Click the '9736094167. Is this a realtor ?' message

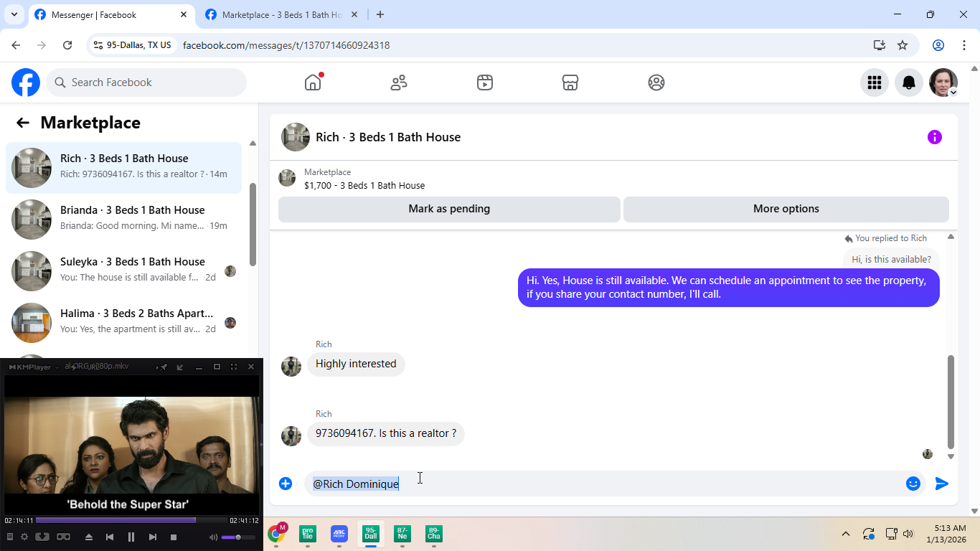click(386, 433)
